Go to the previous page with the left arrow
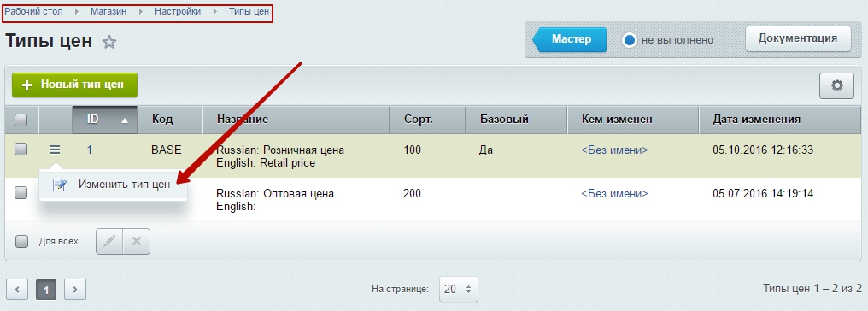The image size is (868, 311). click(x=17, y=289)
